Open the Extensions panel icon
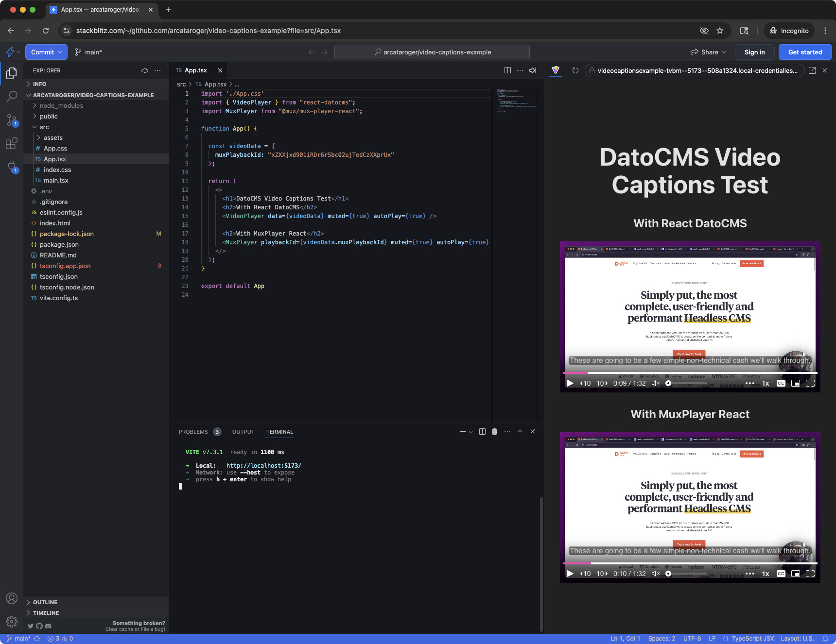Image resolution: width=836 pixels, height=644 pixels. [12, 144]
